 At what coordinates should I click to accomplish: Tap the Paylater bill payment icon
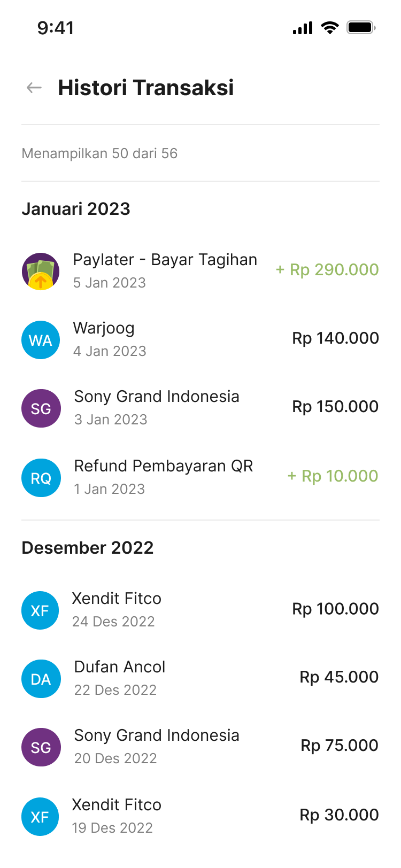[41, 272]
